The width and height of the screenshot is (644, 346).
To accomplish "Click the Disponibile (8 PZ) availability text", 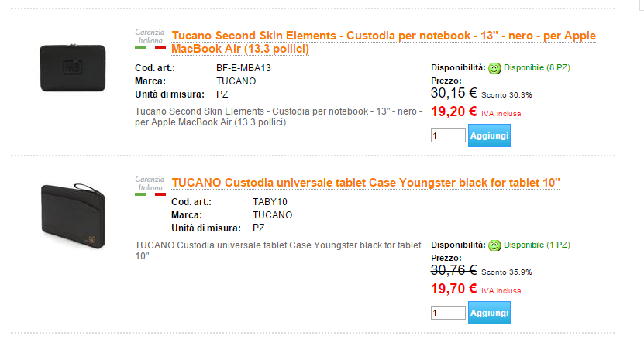I will 537,67.
